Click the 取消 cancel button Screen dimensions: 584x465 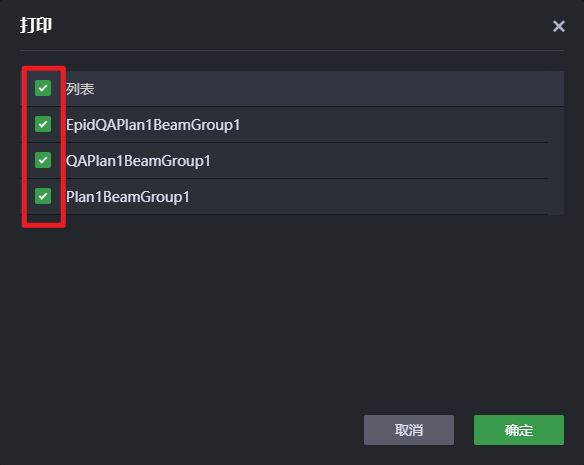click(x=409, y=430)
